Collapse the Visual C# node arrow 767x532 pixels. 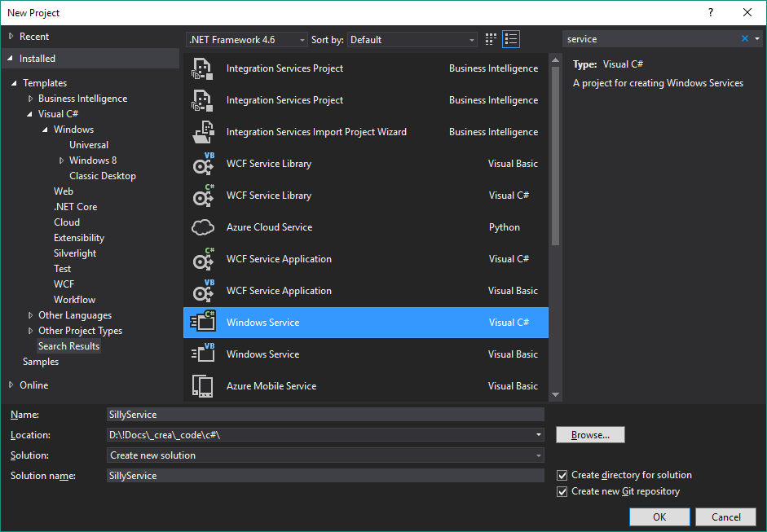(x=30, y=114)
